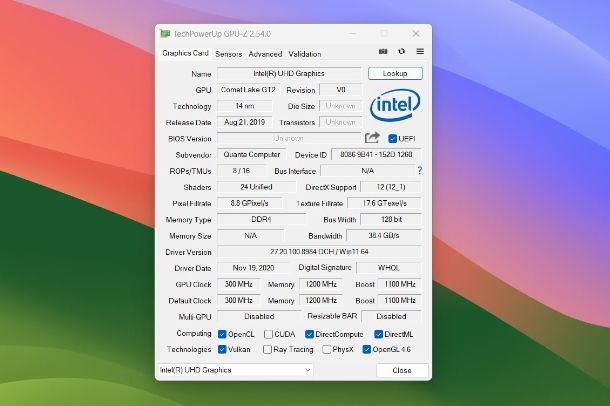Toggle the Ray Tracing checkbox
This screenshot has height=406, width=610.
coord(267,349)
